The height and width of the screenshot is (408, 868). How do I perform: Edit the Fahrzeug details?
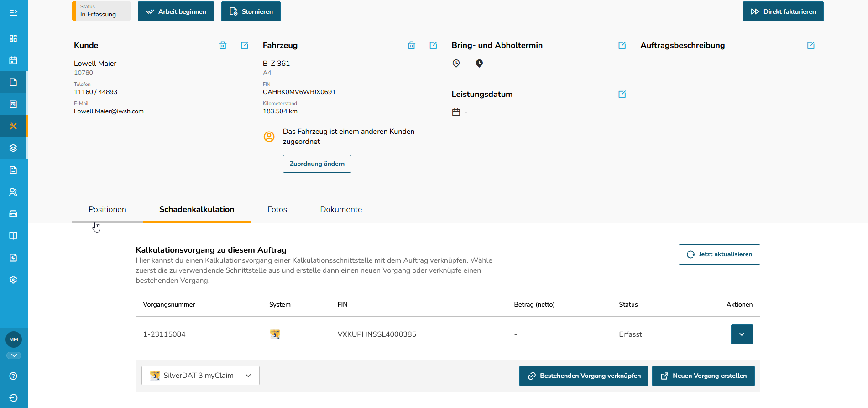tap(434, 45)
